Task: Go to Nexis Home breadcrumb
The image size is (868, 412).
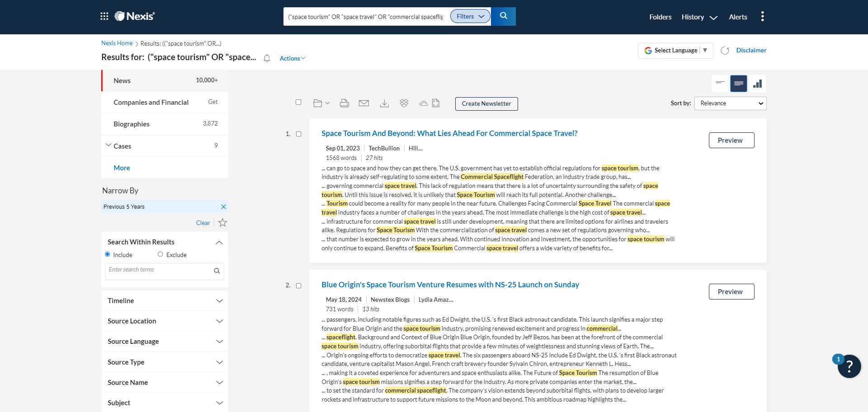Action: [x=117, y=43]
